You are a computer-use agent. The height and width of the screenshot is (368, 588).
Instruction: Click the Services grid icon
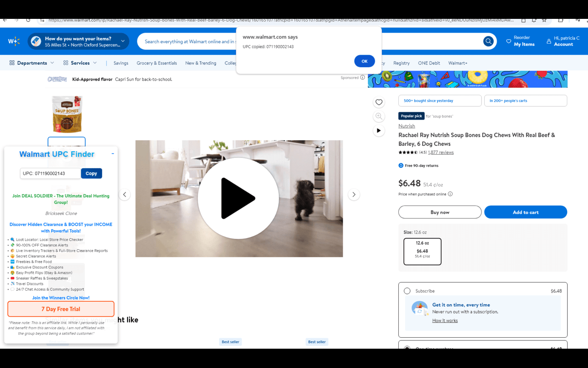click(x=66, y=63)
